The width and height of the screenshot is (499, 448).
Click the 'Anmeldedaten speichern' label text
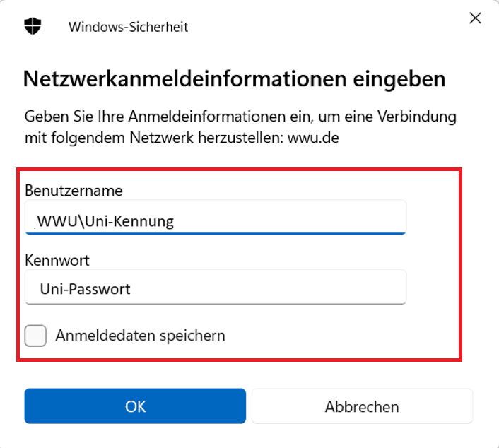140,336
